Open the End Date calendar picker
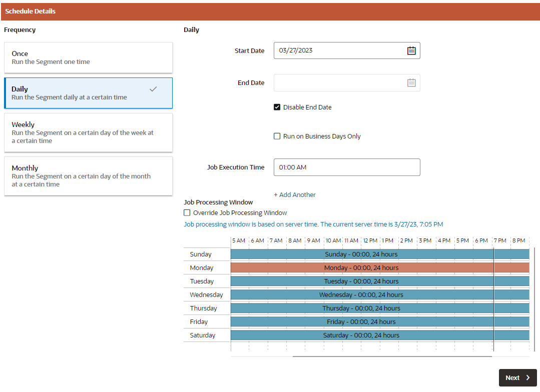The width and height of the screenshot is (540, 392). click(411, 82)
